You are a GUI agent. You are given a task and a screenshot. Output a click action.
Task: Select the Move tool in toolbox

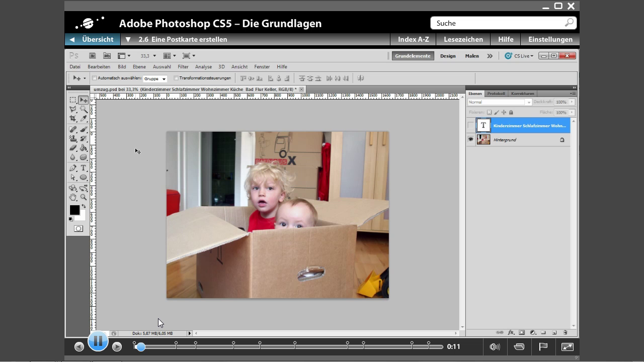pos(84,100)
